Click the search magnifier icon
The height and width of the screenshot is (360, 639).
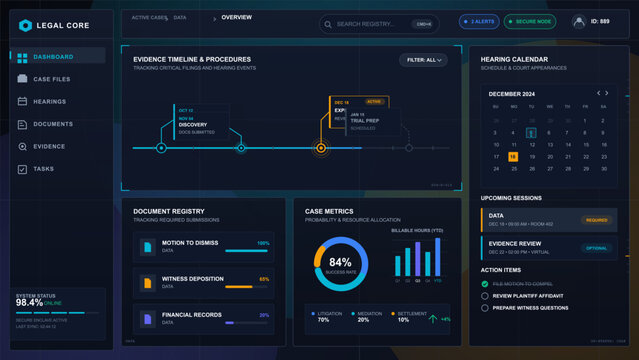pos(328,24)
